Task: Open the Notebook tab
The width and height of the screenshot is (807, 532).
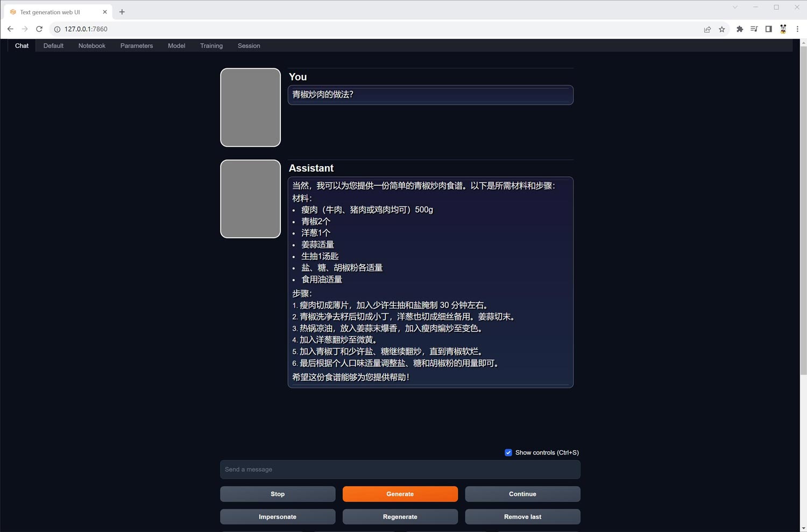Action: pos(92,46)
